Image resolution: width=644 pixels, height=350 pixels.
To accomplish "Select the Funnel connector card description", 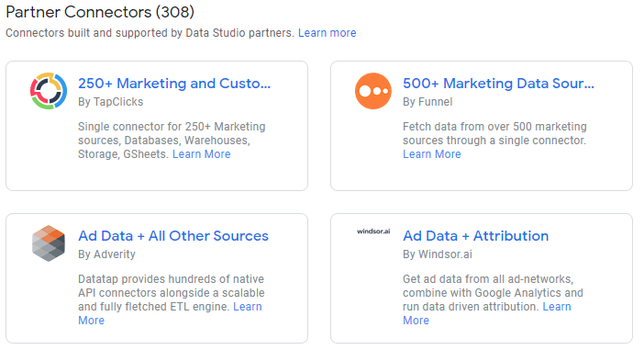I will 494,141.
